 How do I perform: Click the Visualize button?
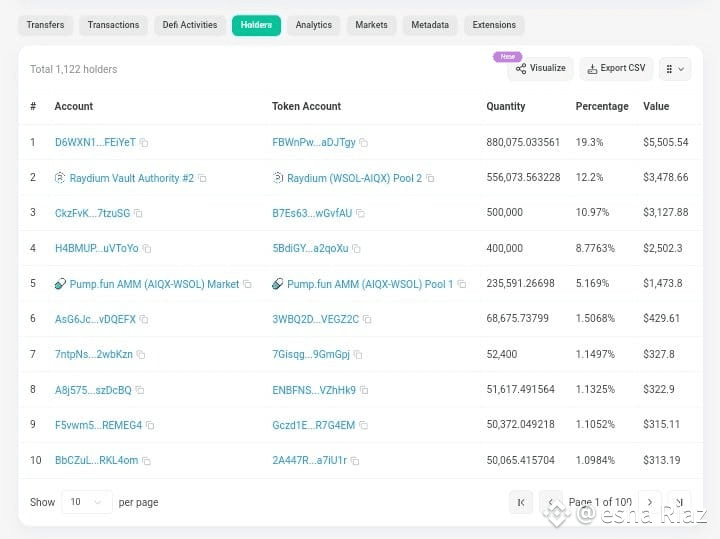point(540,68)
